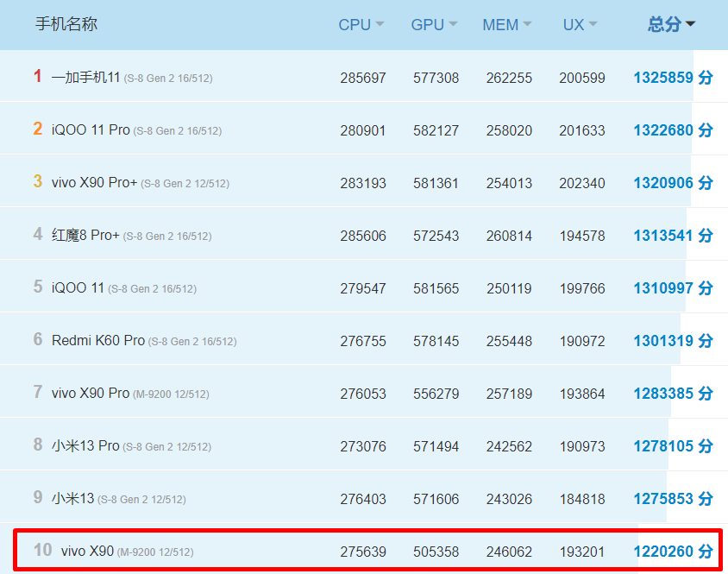The height and width of the screenshot is (574, 728).
Task: Select total score 1320906 分
Action: click(x=673, y=182)
